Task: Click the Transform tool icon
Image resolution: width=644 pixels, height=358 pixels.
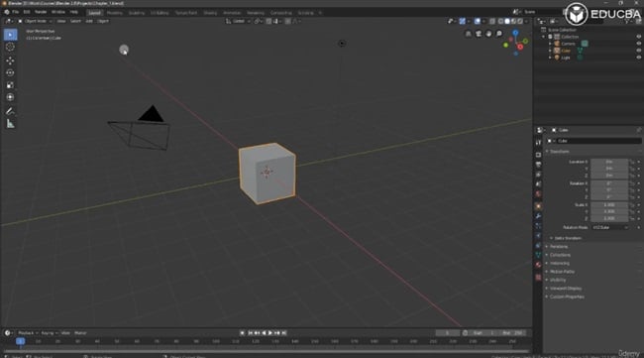Action: pos(10,97)
